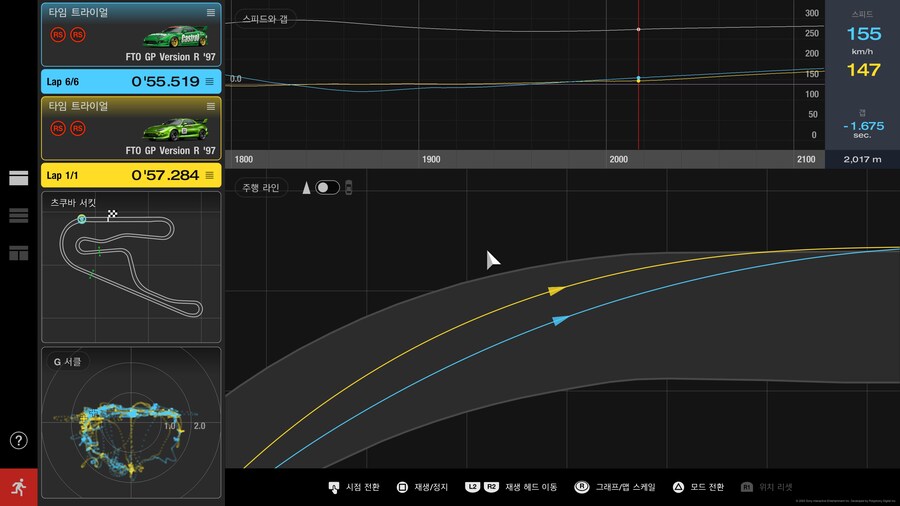900x506 pixels.
Task: Select the top layout icon in left sidebar
Action: [x=19, y=178]
